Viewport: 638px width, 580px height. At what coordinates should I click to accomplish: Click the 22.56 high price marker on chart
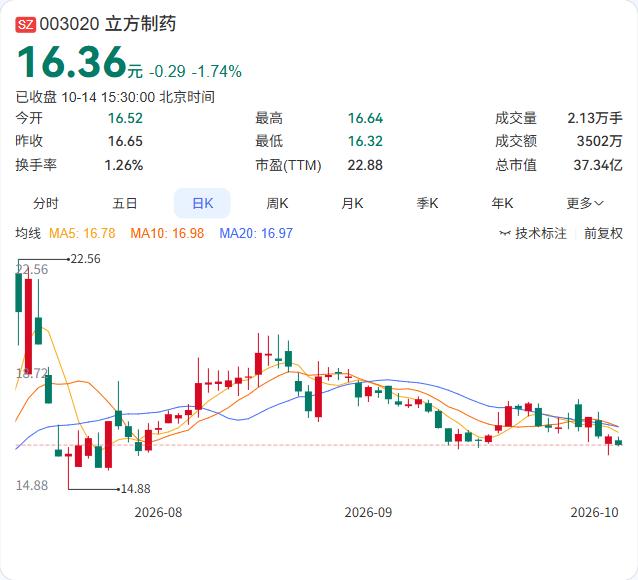(x=85, y=259)
